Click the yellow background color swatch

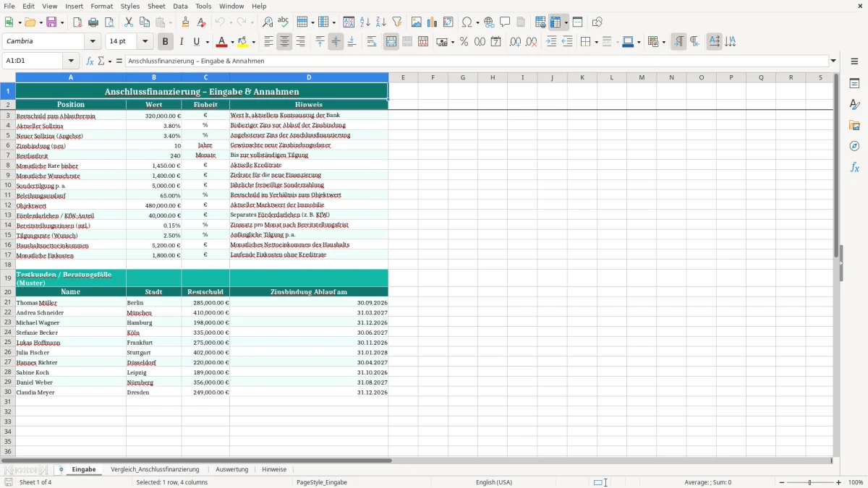(243, 42)
